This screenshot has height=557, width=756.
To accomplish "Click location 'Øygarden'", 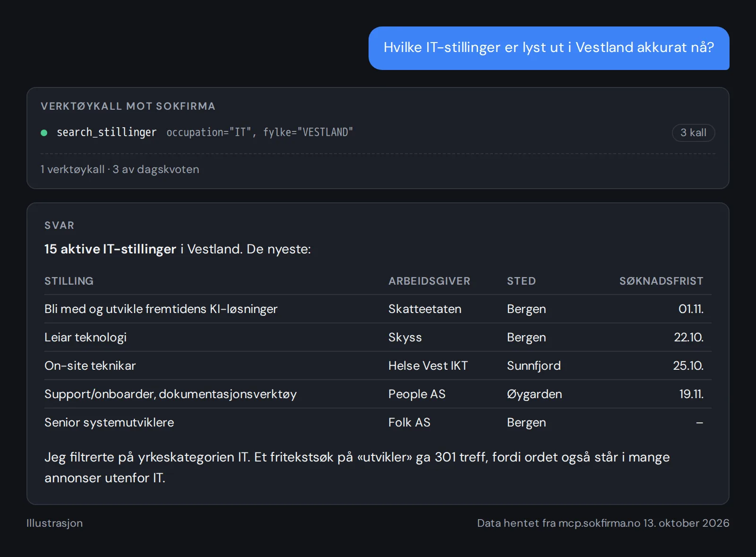I will (534, 394).
